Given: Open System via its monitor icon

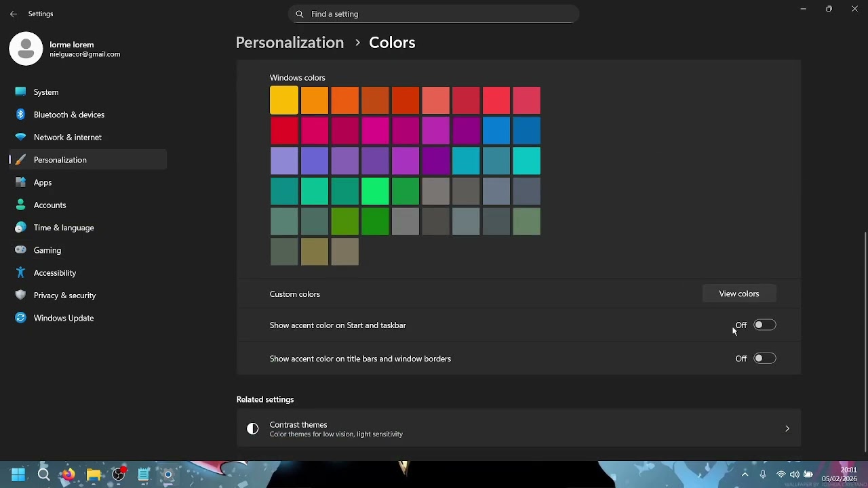Looking at the screenshot, I should [x=20, y=92].
